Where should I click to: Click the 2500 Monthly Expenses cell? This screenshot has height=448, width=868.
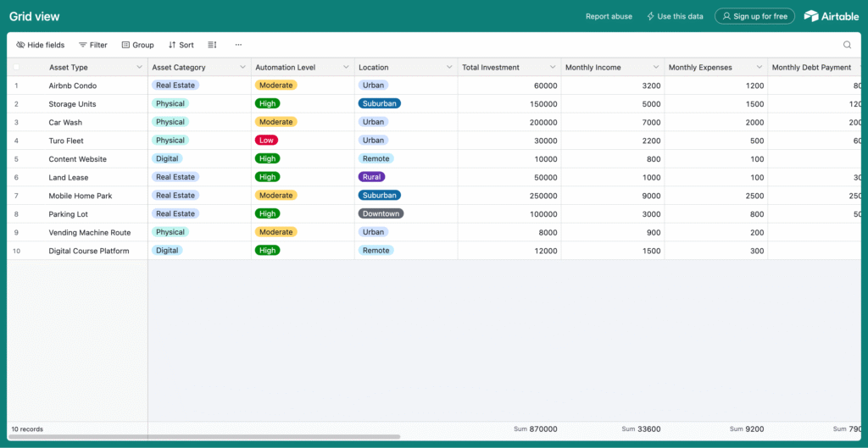coord(716,196)
